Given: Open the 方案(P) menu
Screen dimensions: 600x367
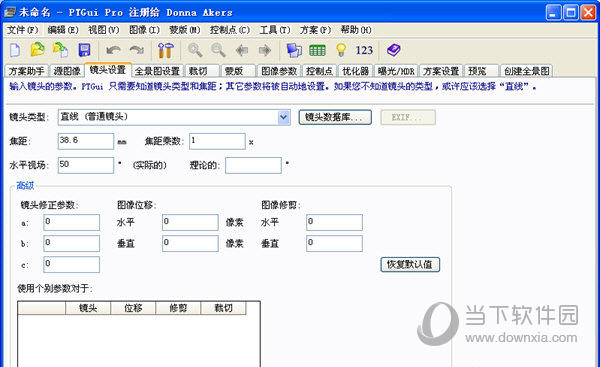Looking at the screenshot, I should coord(315,30).
